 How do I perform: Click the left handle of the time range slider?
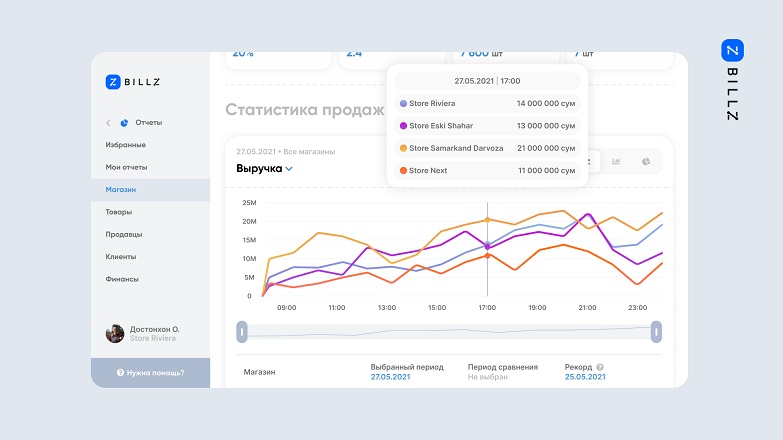241,331
